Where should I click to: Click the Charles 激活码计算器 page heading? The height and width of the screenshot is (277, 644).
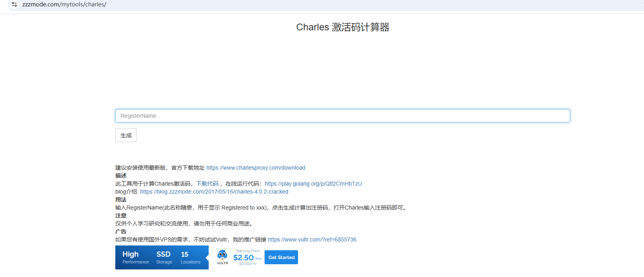(x=343, y=27)
